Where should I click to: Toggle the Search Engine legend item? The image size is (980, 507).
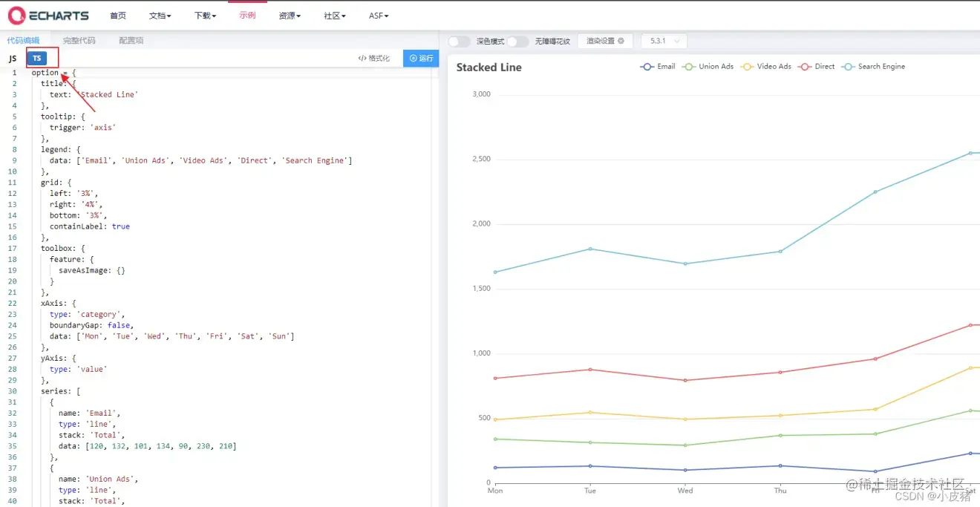[x=873, y=66]
